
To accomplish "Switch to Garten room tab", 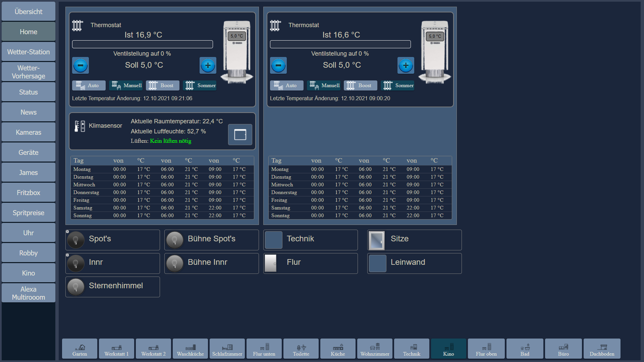I will coord(79,349).
